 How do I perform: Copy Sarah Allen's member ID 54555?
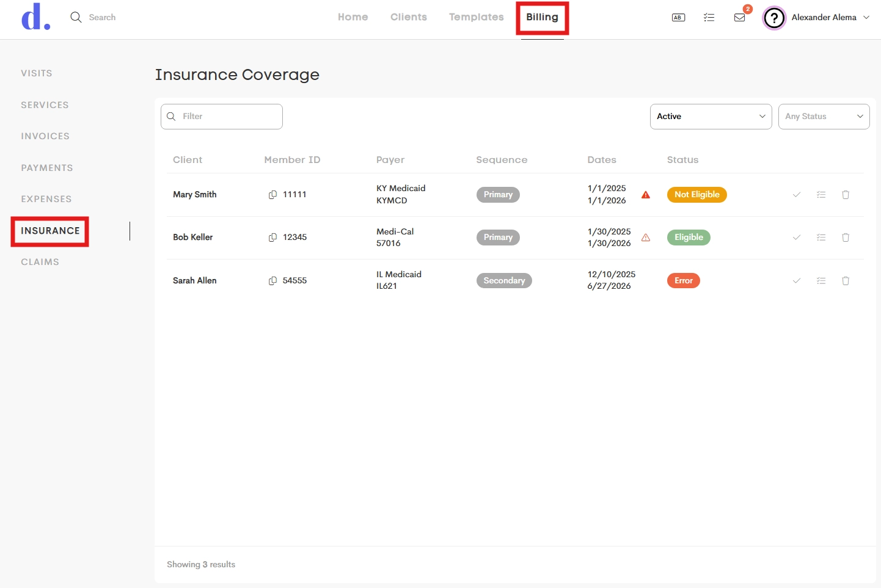pos(272,281)
